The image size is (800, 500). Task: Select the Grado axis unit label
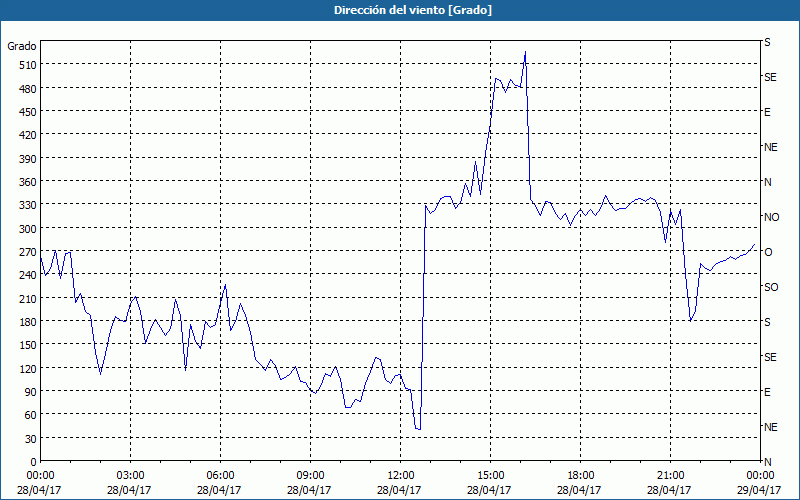click(21, 46)
